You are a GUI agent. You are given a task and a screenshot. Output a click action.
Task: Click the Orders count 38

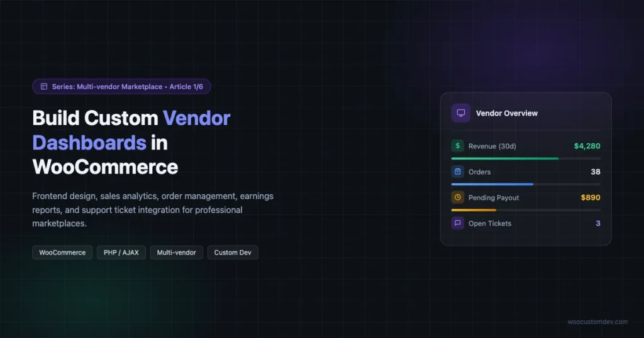pos(596,172)
